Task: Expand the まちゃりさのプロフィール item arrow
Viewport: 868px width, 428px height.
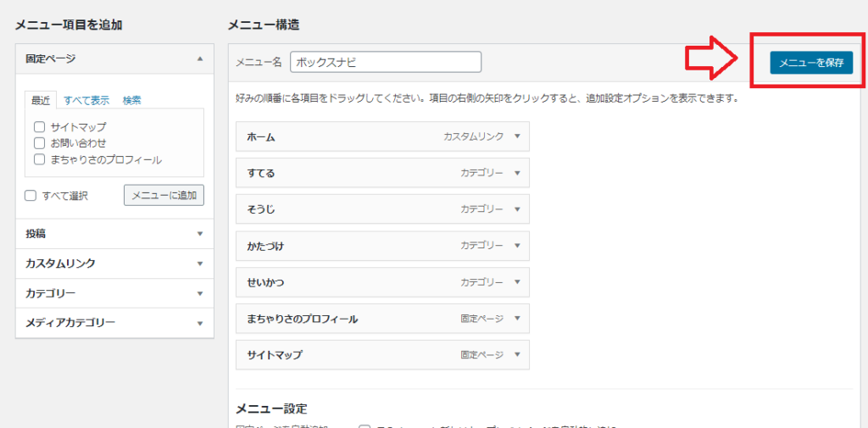Action: coord(516,319)
